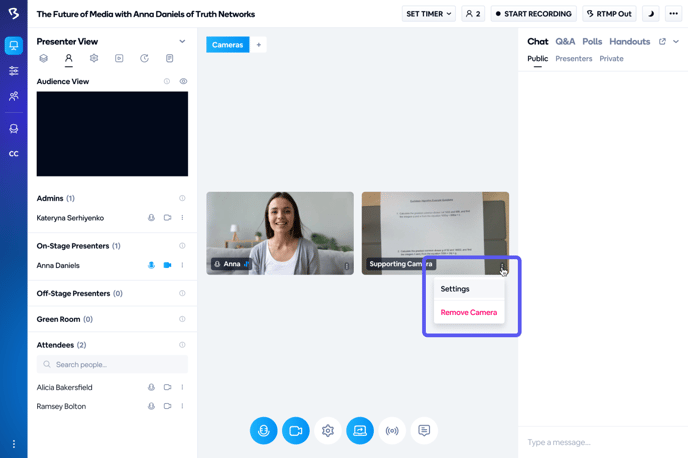Click the Supporting Camera video thumbnail
688x458 pixels.
coord(435,233)
